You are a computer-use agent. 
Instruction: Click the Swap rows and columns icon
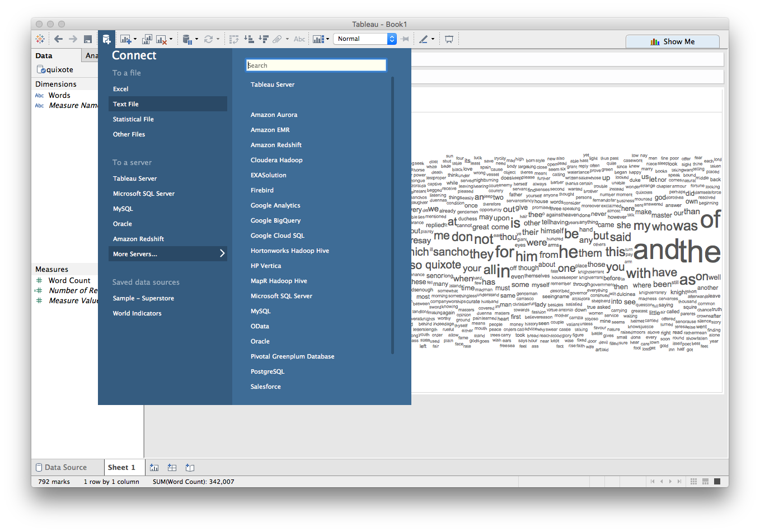coord(234,39)
